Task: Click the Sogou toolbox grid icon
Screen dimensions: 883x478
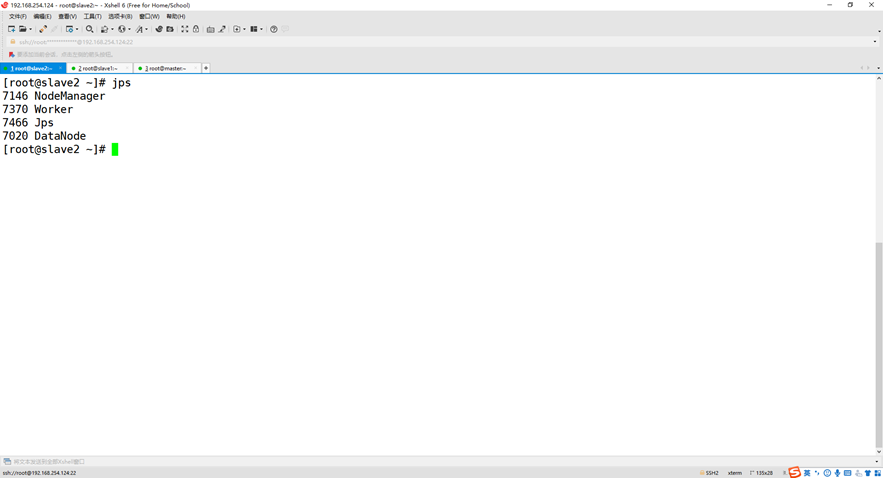Action: [877, 473]
